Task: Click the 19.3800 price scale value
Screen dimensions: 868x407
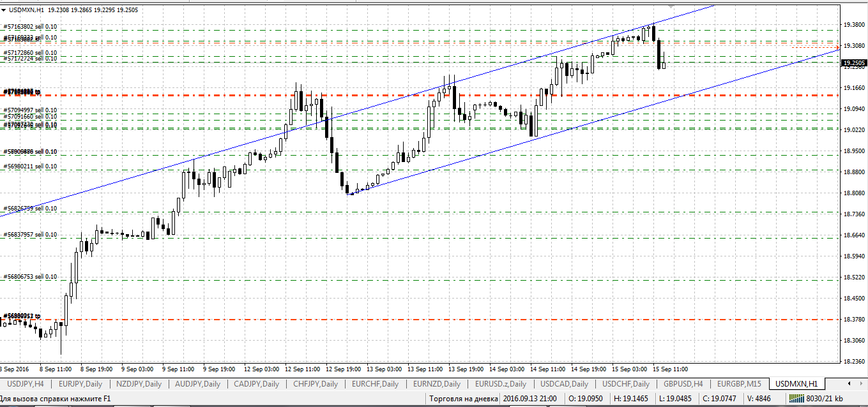Action: pyautogui.click(x=854, y=25)
